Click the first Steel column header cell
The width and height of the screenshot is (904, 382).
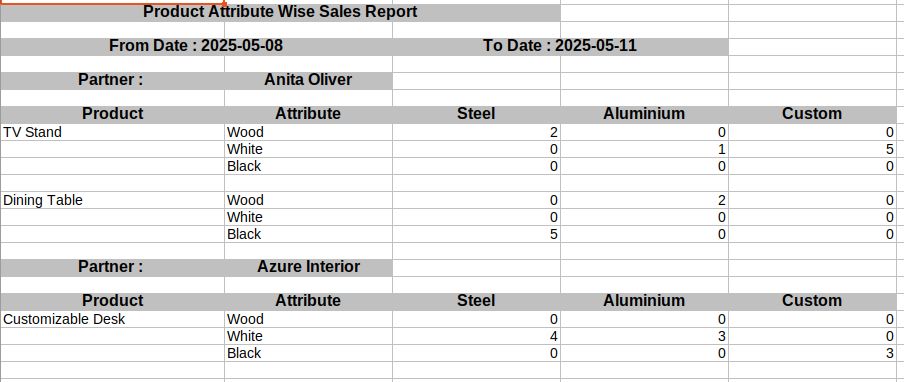(x=476, y=114)
